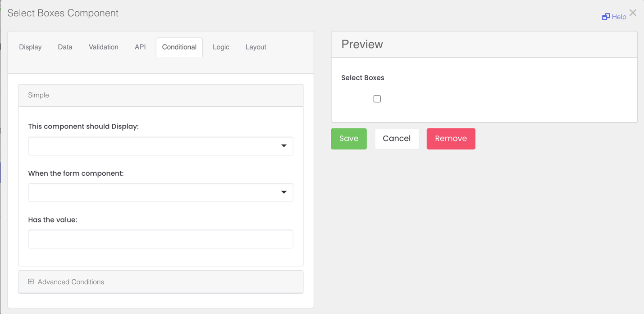Expand the Advanced Conditions panel
644x314 pixels.
[71, 282]
